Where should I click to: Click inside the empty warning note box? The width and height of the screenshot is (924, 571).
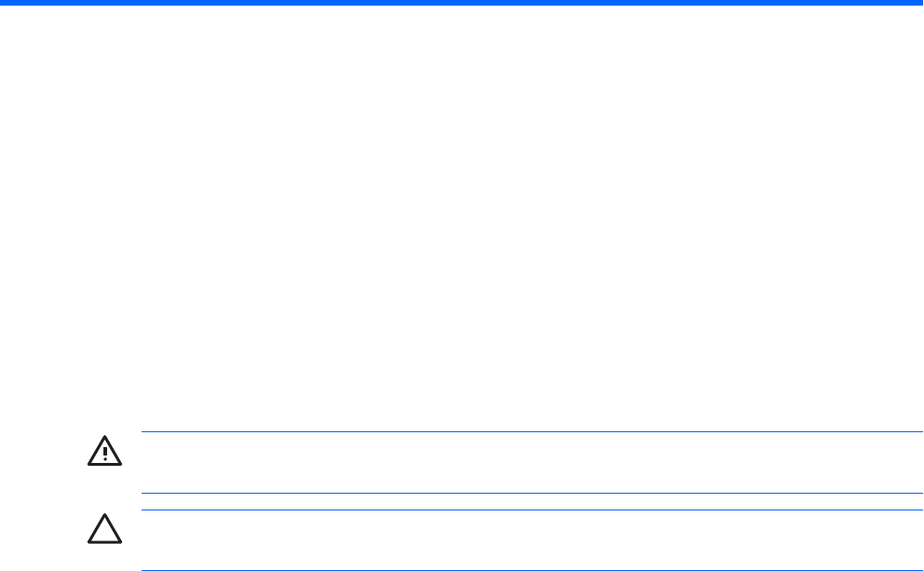click(x=532, y=463)
